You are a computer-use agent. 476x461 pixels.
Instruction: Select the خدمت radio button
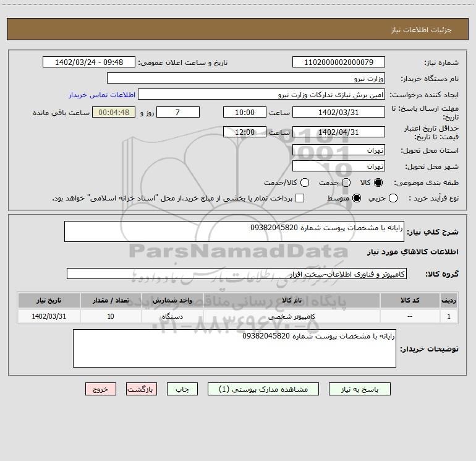pos(346,183)
